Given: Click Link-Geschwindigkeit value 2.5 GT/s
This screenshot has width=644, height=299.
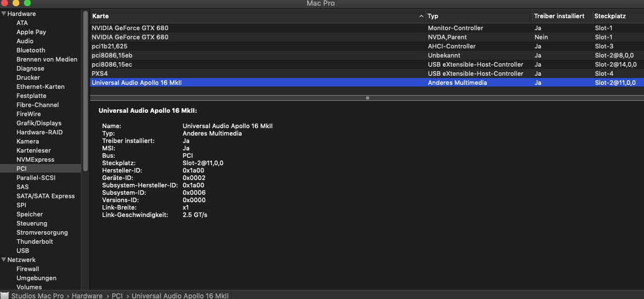Looking at the screenshot, I should [195, 215].
